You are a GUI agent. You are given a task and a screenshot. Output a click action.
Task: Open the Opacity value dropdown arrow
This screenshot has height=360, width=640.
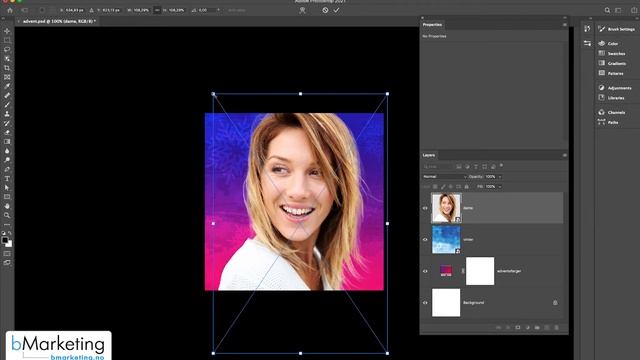[500, 177]
